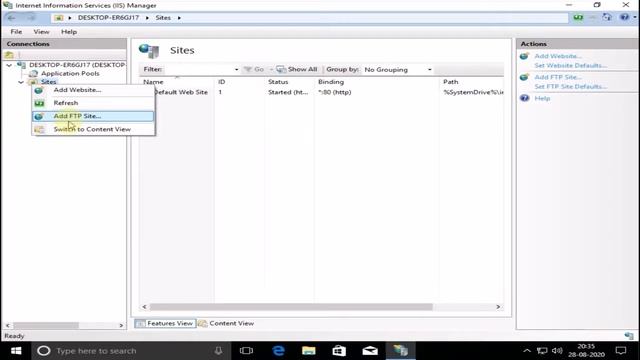Open the Filter dropdown arrow
The height and width of the screenshot is (360, 640).
pos(236,70)
